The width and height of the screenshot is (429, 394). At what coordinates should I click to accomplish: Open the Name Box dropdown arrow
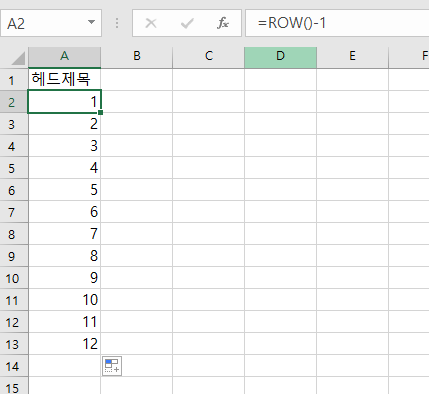coord(91,22)
